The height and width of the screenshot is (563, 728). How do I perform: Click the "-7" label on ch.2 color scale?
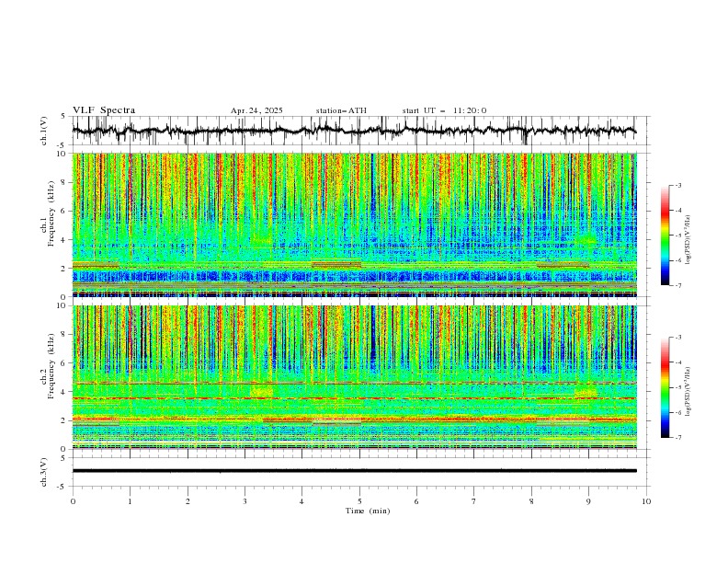tap(678, 438)
